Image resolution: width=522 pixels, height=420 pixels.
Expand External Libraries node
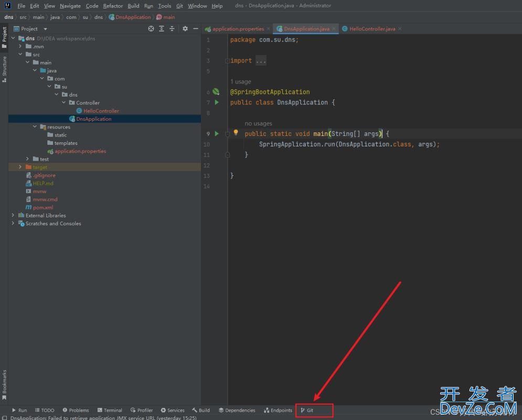coord(13,215)
